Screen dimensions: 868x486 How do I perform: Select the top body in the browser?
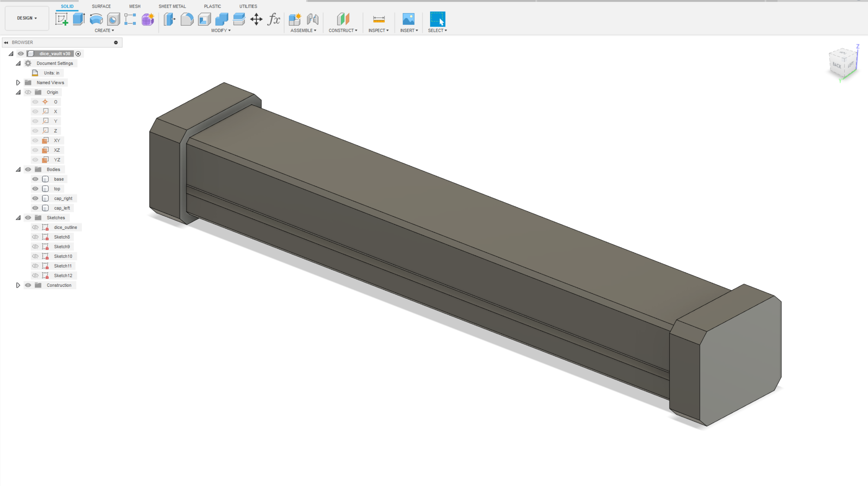pos(57,189)
